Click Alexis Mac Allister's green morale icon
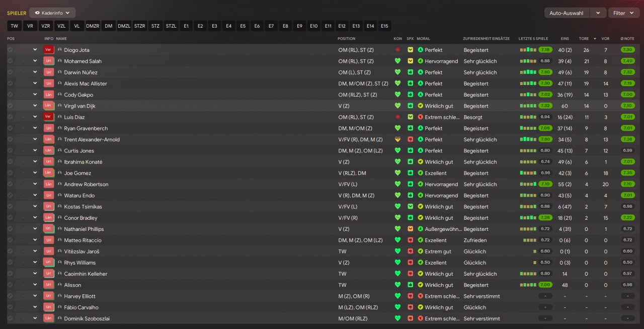The image size is (644, 329). coord(421,84)
